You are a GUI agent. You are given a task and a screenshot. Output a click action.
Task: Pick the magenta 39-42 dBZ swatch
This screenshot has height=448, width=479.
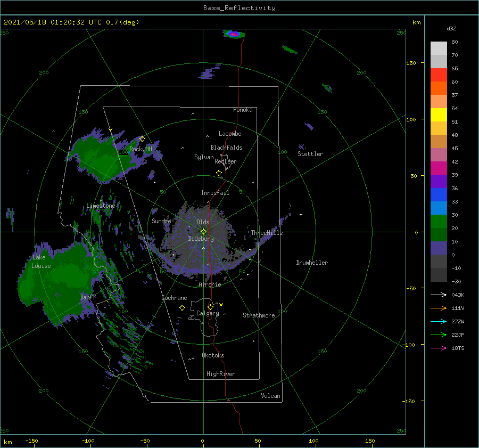tap(439, 168)
